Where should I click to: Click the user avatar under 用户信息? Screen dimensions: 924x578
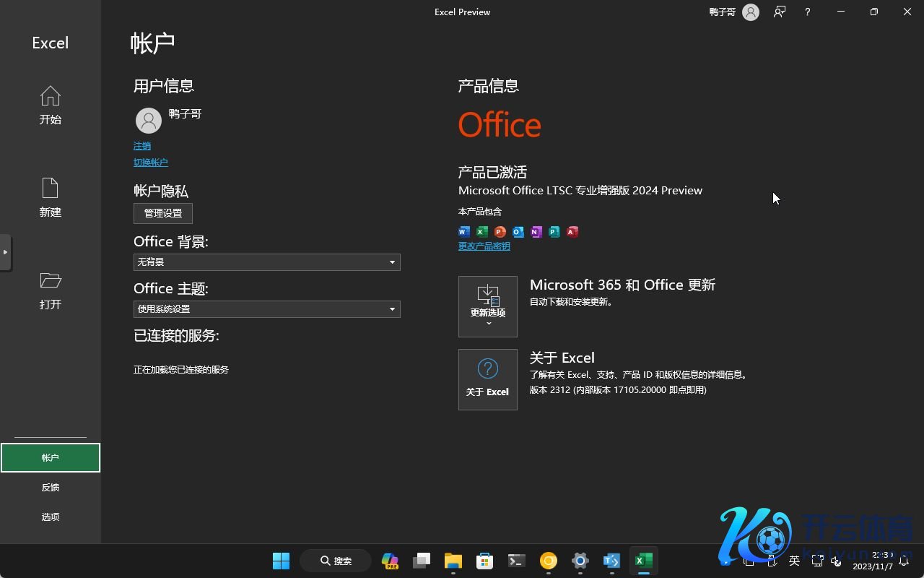pyautogui.click(x=149, y=121)
